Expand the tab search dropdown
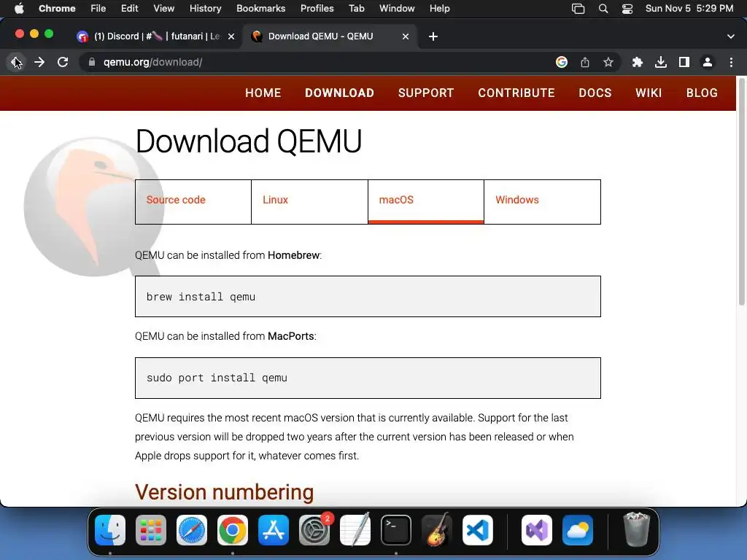This screenshot has height=560, width=747. 731,36
